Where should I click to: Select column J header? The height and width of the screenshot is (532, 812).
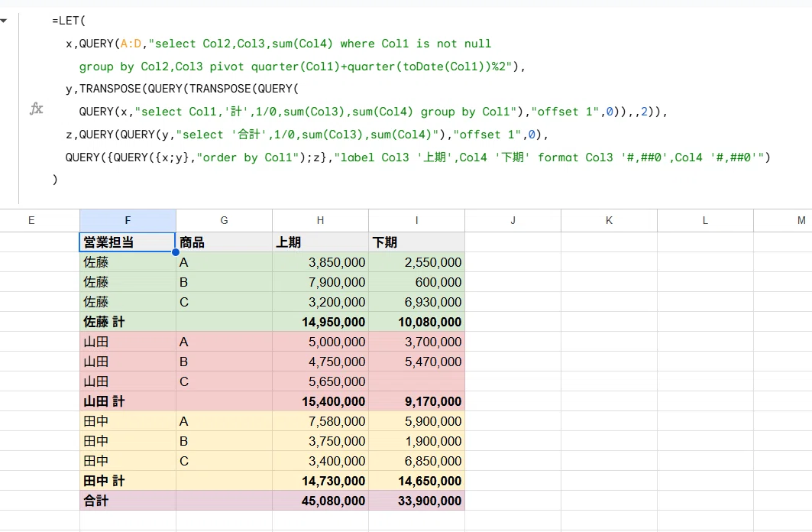pyautogui.click(x=513, y=221)
